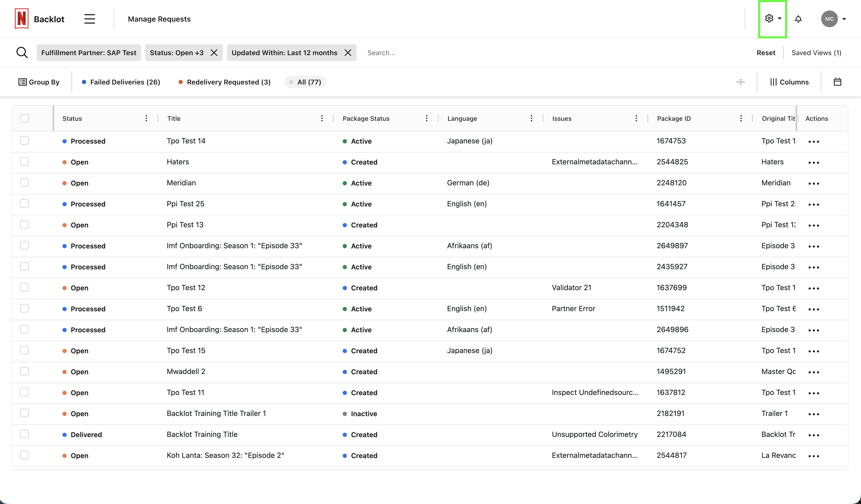The image size is (861, 504).
Task: Click the row density adjustment control
Action: (740, 82)
